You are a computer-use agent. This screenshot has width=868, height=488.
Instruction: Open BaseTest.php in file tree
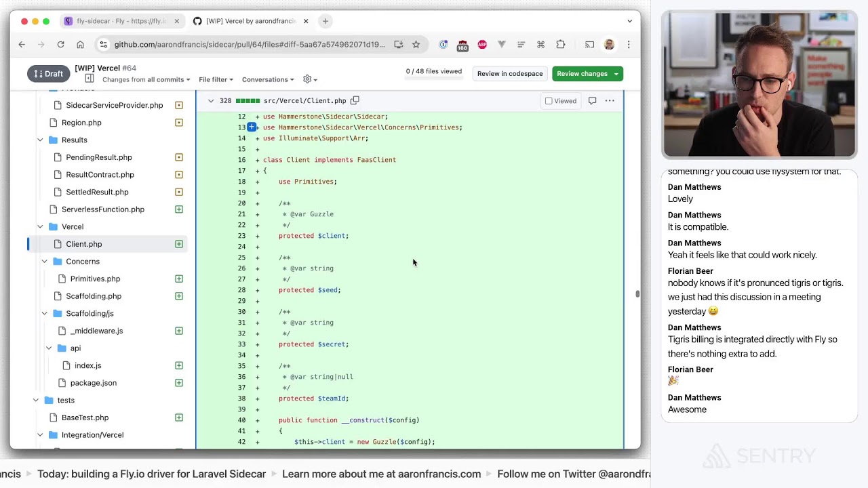(85, 418)
